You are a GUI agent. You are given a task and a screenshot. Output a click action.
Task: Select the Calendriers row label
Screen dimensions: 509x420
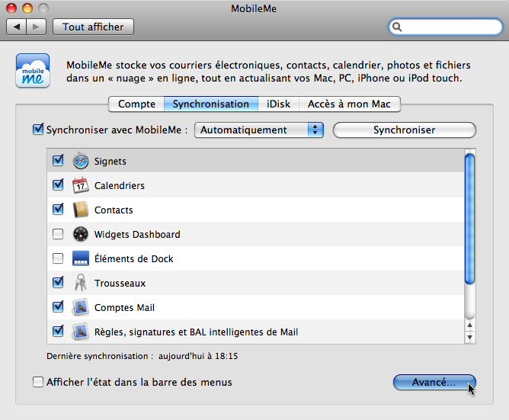[x=120, y=185]
